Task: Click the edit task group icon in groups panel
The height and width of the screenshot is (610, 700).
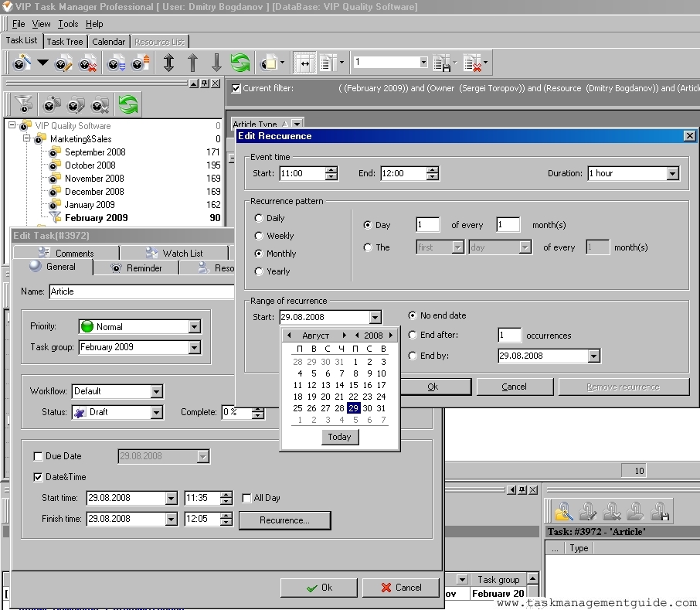Action: [76, 104]
